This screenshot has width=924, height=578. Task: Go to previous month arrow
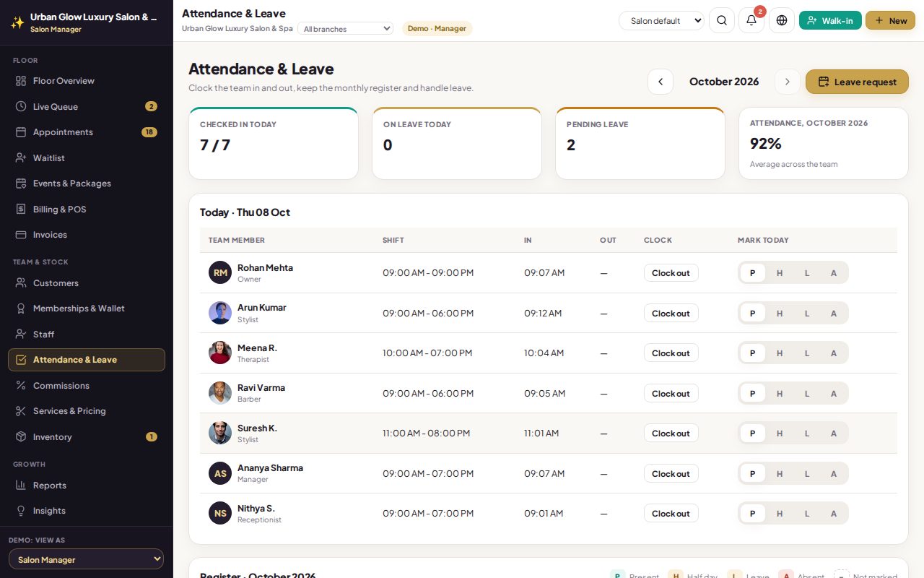click(x=661, y=82)
